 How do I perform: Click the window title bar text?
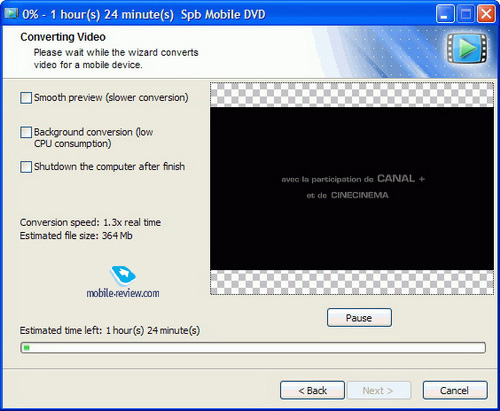(x=144, y=15)
